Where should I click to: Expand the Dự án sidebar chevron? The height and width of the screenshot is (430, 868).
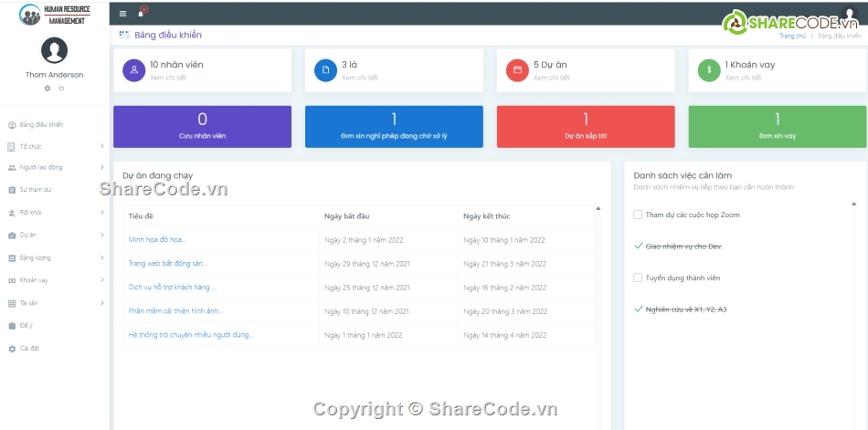click(x=101, y=235)
